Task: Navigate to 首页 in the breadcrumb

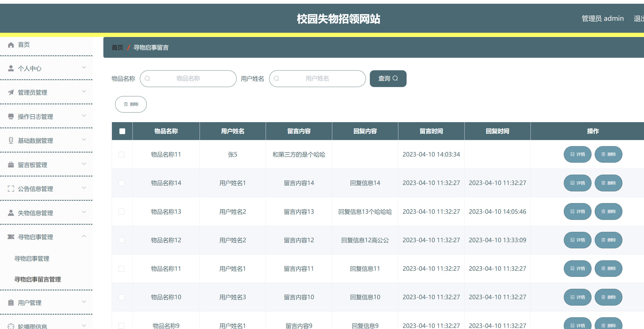Action: point(117,47)
